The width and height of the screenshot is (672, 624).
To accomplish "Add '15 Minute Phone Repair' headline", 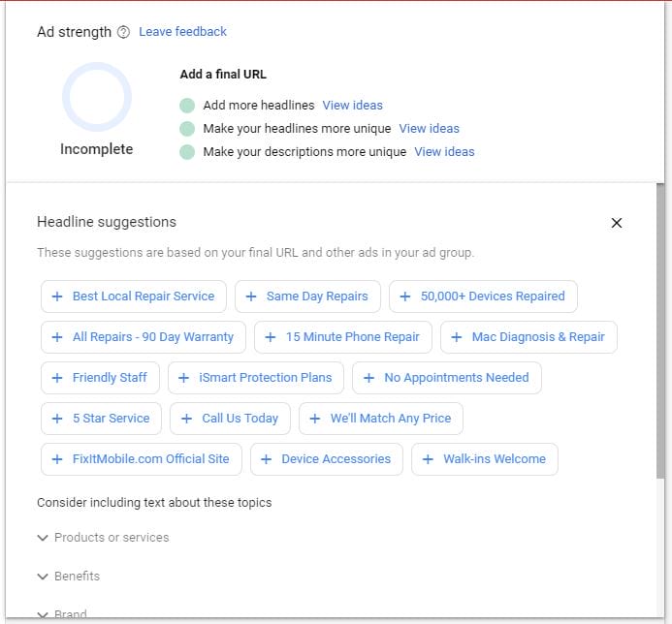I will 343,337.
